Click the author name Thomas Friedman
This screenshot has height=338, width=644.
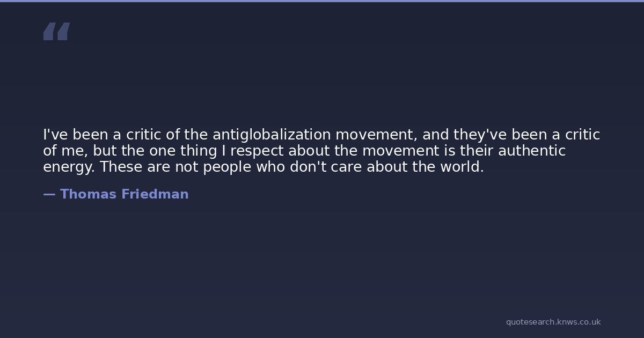pos(124,194)
